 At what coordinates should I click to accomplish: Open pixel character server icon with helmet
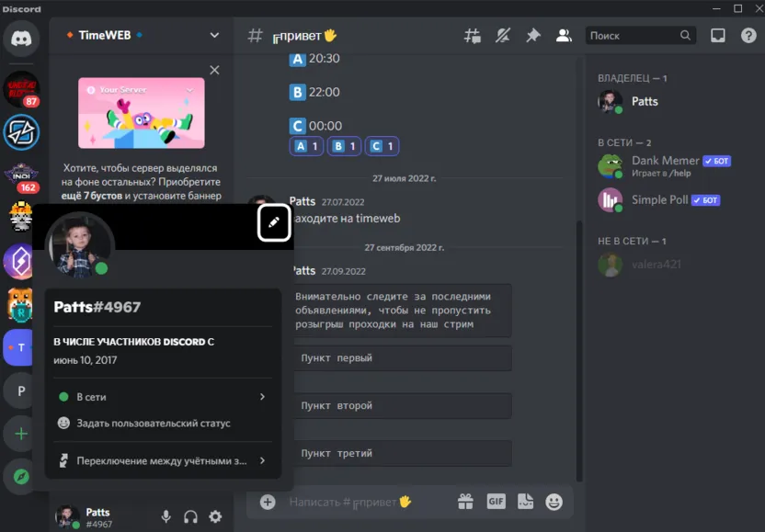pyautogui.click(x=21, y=218)
